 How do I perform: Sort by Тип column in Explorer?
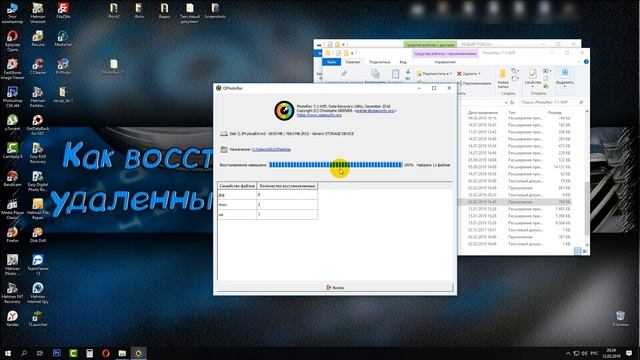coord(512,112)
